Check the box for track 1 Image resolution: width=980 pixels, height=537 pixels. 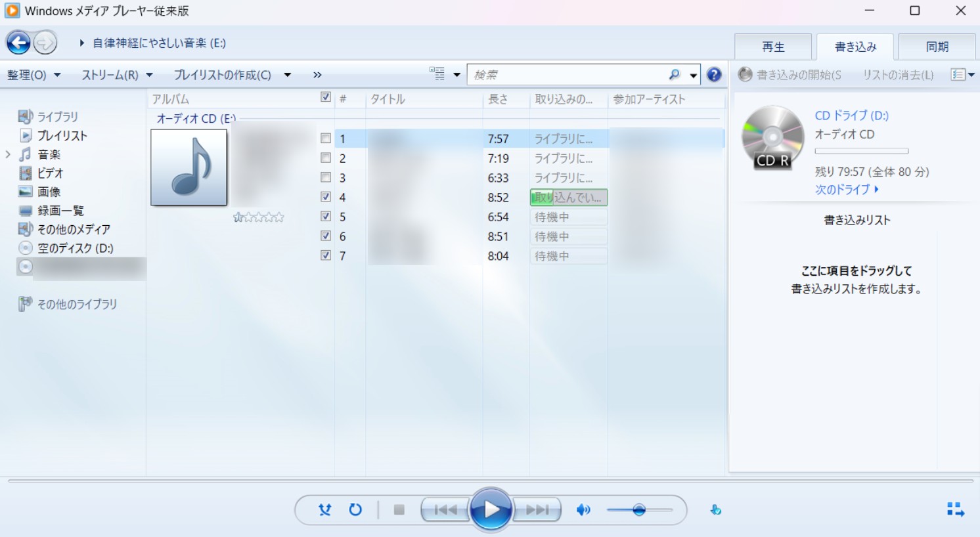tap(326, 139)
